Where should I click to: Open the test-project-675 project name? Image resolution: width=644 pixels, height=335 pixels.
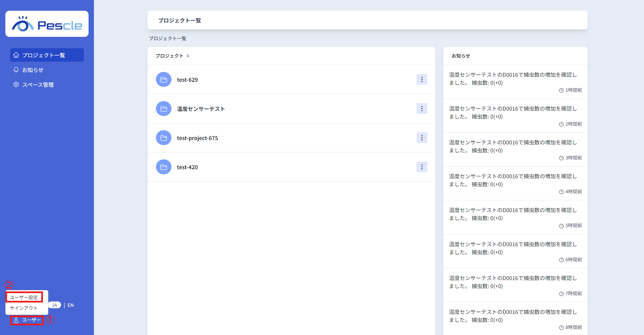click(197, 138)
